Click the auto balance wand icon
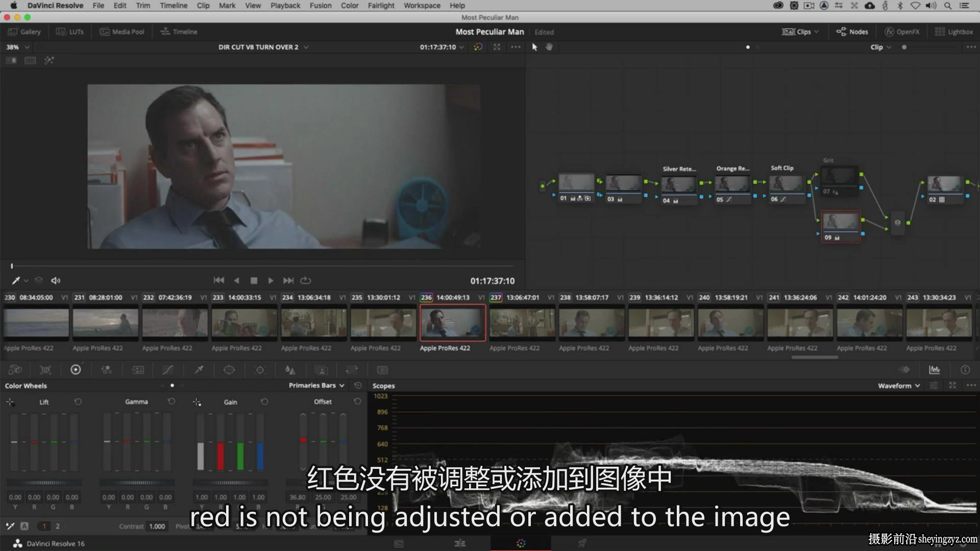The width and height of the screenshot is (980, 551). 10,526
